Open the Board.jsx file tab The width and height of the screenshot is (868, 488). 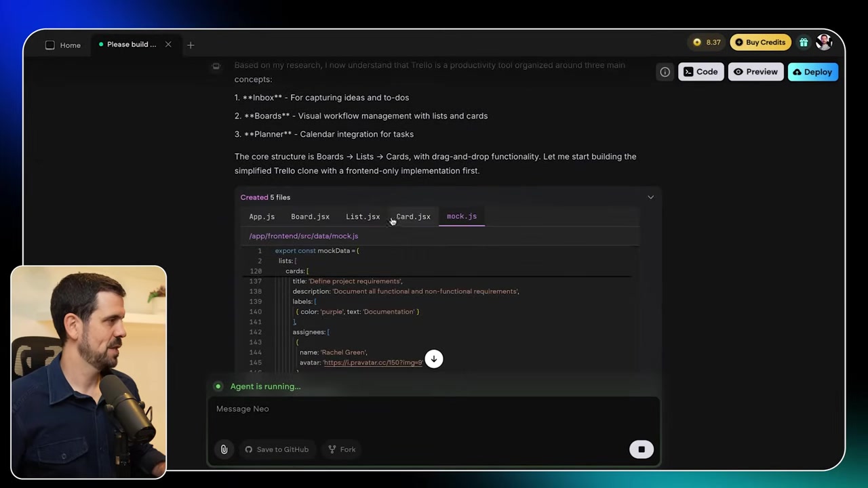[x=310, y=217]
